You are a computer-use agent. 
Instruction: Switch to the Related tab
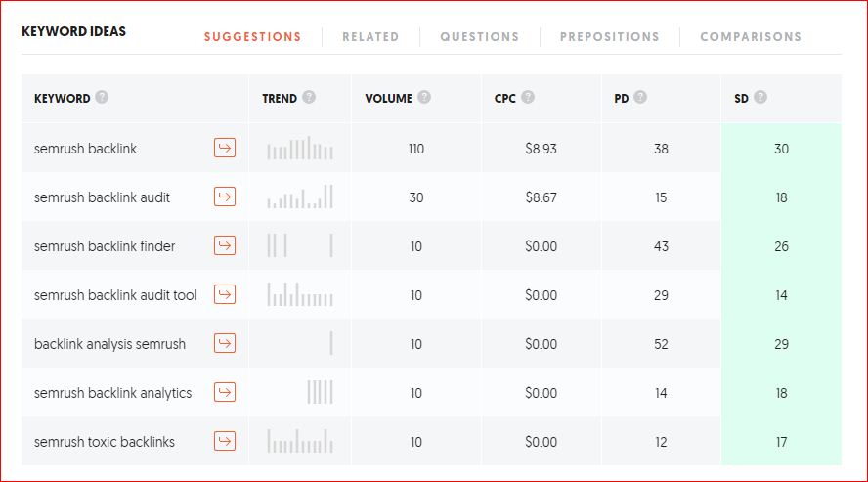point(370,37)
